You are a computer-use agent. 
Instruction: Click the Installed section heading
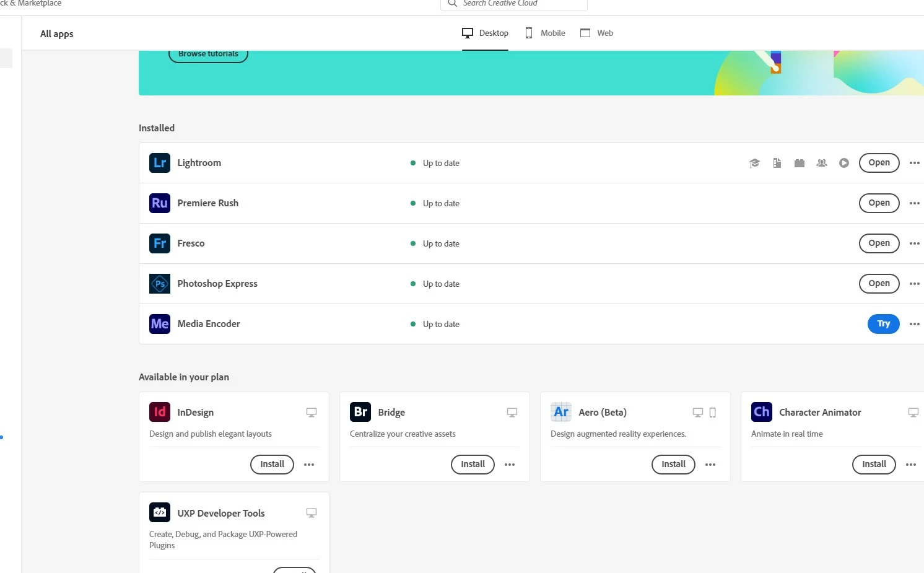(157, 128)
